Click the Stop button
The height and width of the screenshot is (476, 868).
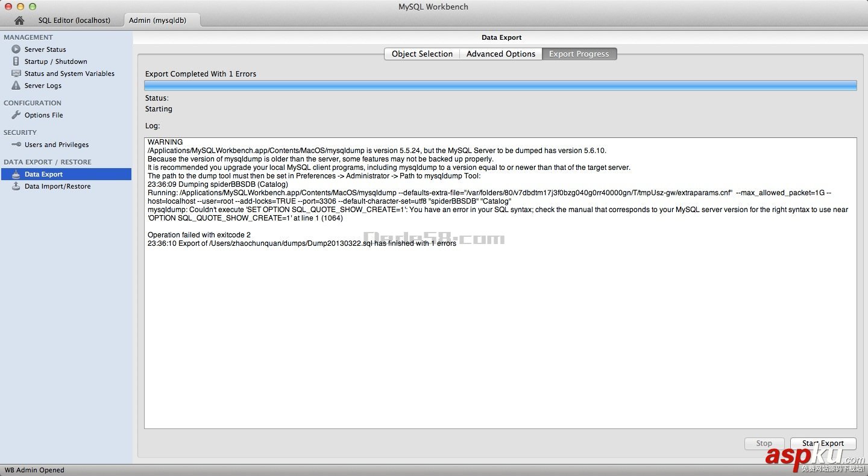[764, 443]
